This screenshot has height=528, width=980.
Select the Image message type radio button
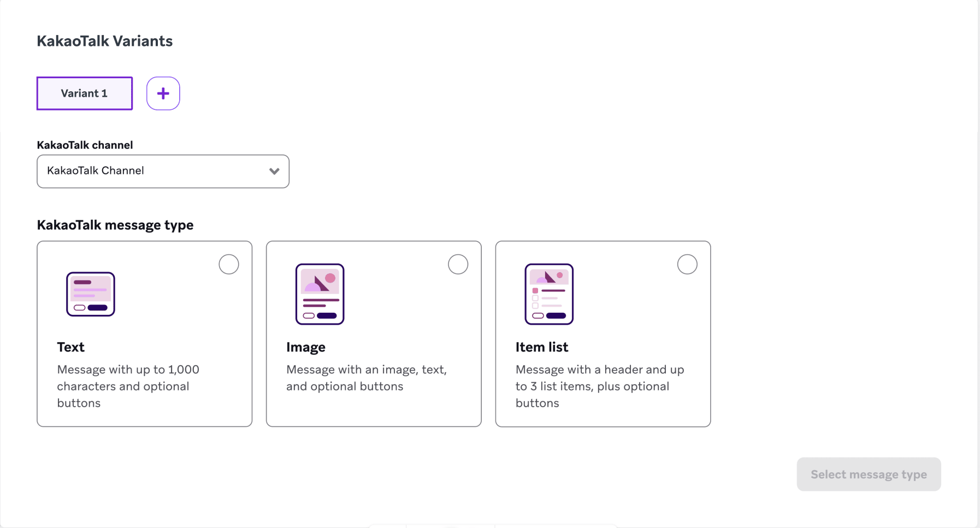(458, 264)
